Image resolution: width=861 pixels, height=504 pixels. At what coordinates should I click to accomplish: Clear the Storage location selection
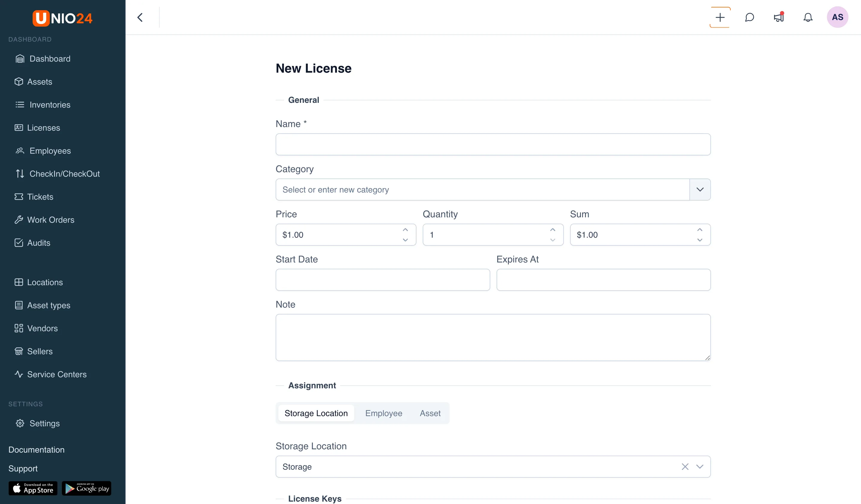[x=685, y=467]
